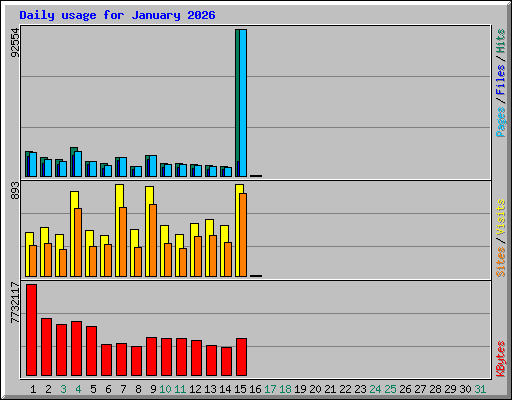Click green day label 3
This screenshot has height=400, width=512.
pos(63,389)
